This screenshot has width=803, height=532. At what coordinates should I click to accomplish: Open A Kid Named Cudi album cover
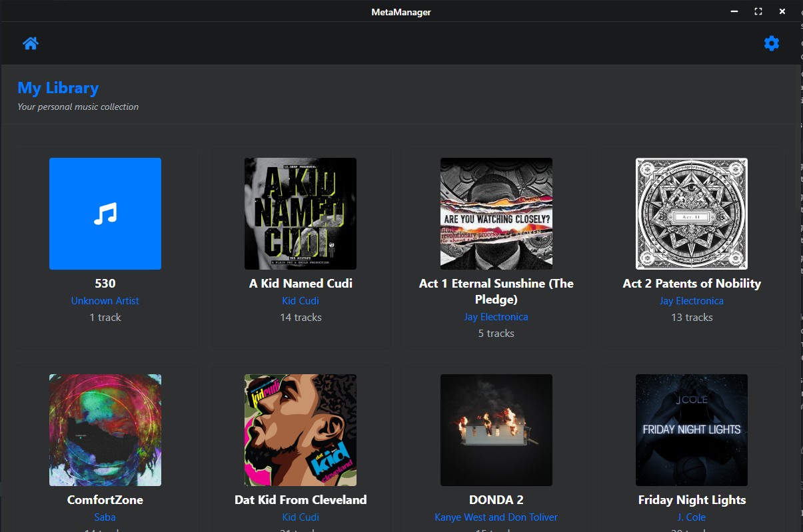(301, 214)
